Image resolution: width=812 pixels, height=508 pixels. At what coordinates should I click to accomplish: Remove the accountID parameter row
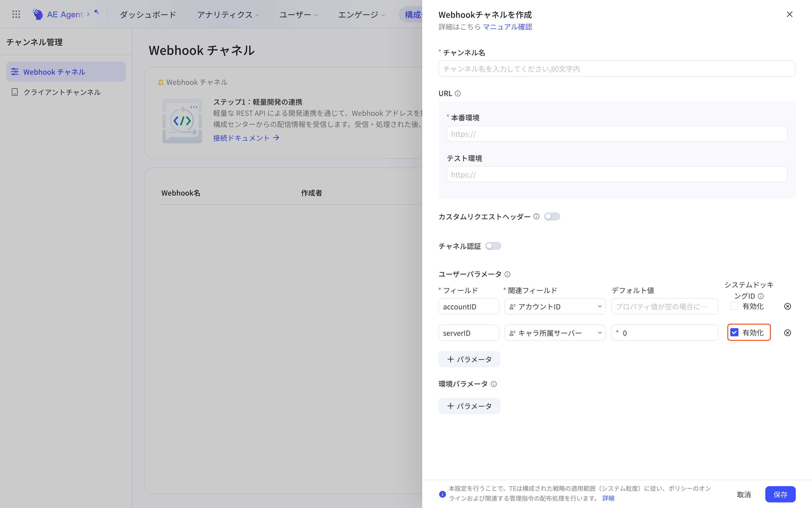click(787, 306)
